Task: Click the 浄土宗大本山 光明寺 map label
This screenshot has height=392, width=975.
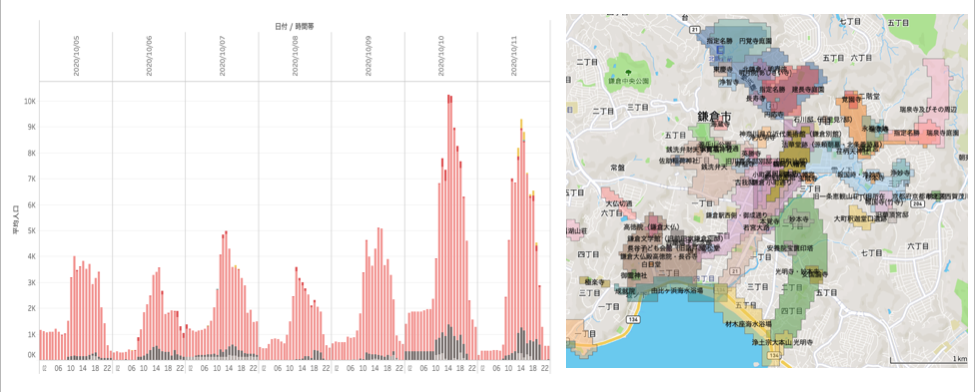Action: (783, 342)
